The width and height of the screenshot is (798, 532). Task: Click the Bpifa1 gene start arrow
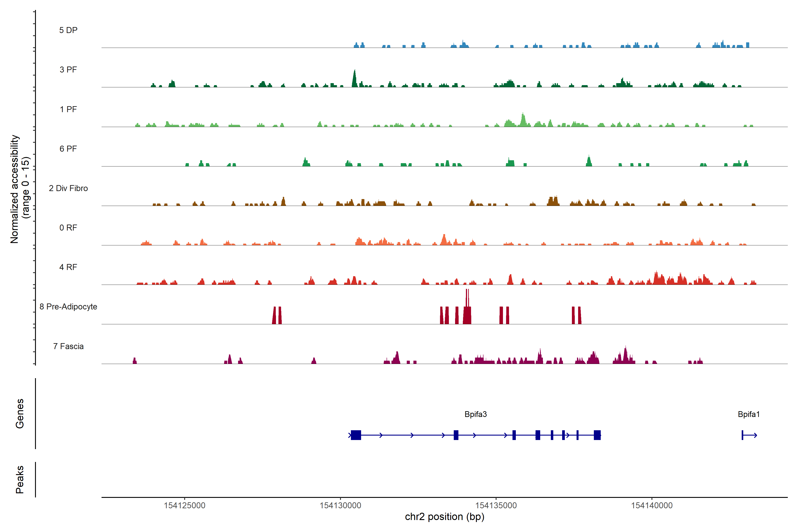749,435
